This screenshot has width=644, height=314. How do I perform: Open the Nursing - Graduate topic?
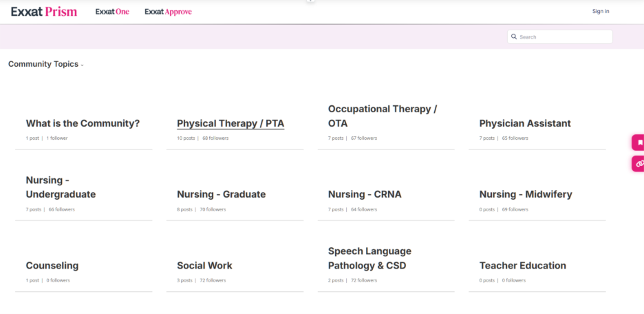221,194
